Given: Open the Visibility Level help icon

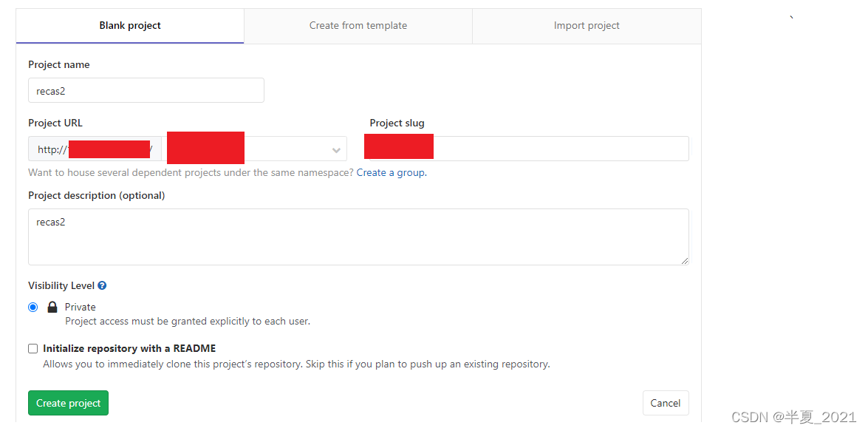Looking at the screenshot, I should (x=102, y=286).
